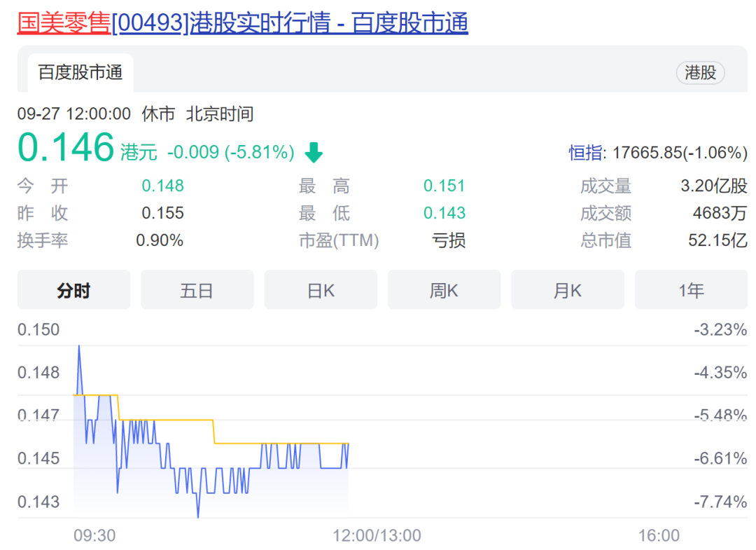Image resolution: width=756 pixels, height=550 pixels.
Task: Click the 0.150 price axis label
Action: (38, 329)
